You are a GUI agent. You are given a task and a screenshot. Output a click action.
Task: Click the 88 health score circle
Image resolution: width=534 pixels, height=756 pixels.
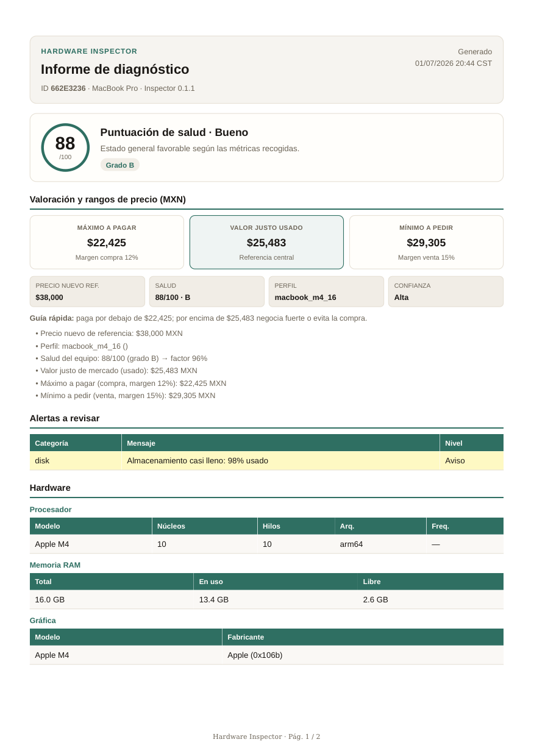pos(65,148)
